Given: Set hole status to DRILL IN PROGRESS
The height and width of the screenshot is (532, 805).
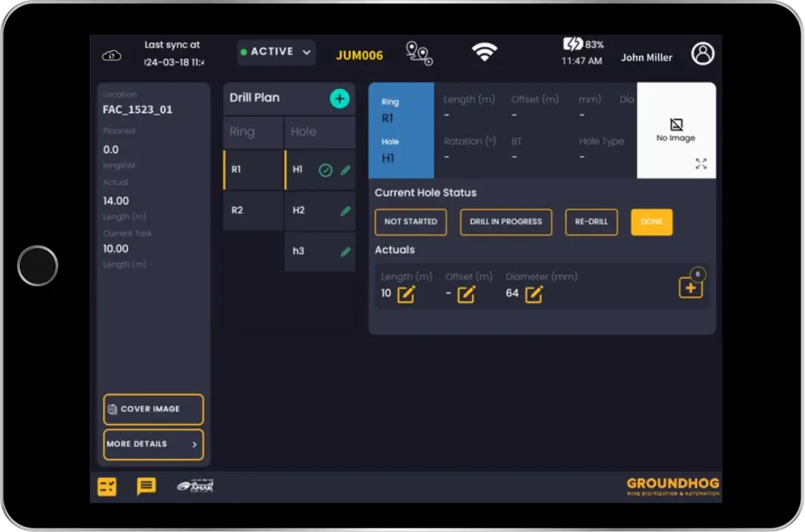Looking at the screenshot, I should tap(506, 221).
